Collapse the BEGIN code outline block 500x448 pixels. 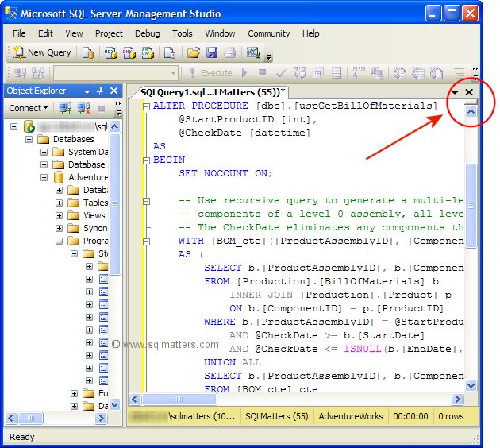(146, 160)
